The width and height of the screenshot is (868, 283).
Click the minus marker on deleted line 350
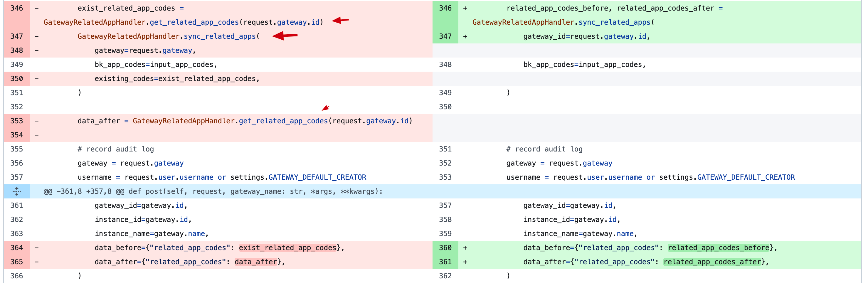(x=36, y=78)
